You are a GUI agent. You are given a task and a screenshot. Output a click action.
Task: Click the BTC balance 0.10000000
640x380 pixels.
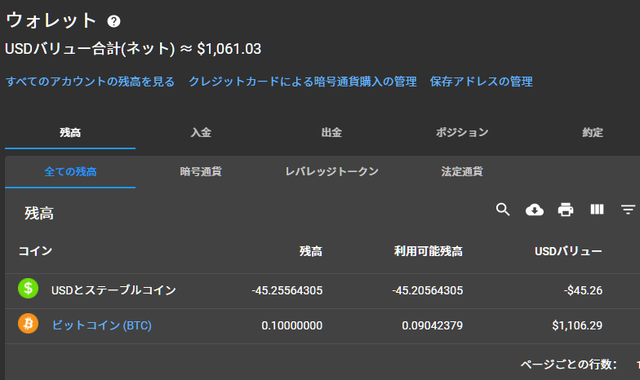[292, 325]
